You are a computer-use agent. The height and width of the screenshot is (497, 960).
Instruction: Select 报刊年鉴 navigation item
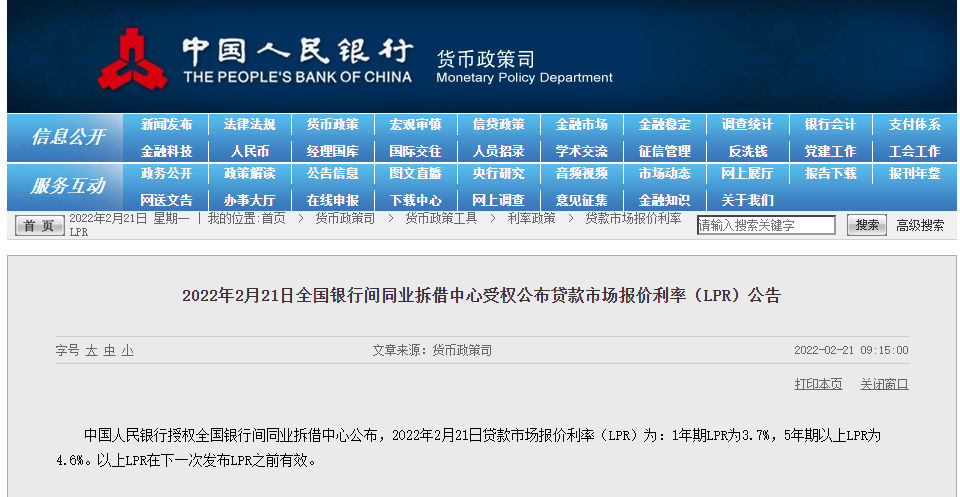point(915,174)
